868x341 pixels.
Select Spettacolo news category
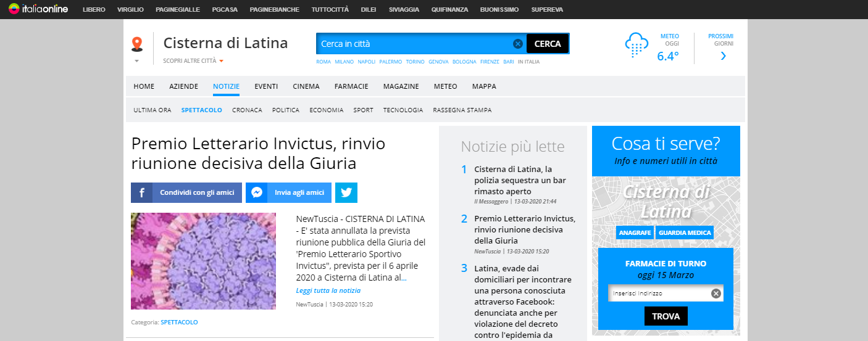(202, 110)
